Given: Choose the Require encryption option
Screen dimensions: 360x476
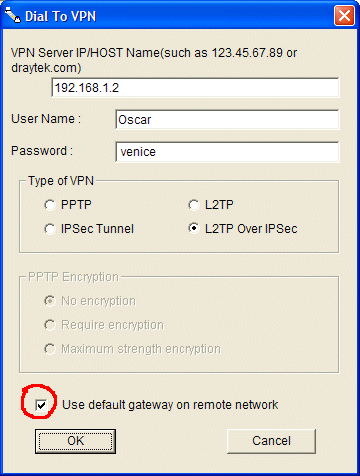Looking at the screenshot, I should [50, 325].
